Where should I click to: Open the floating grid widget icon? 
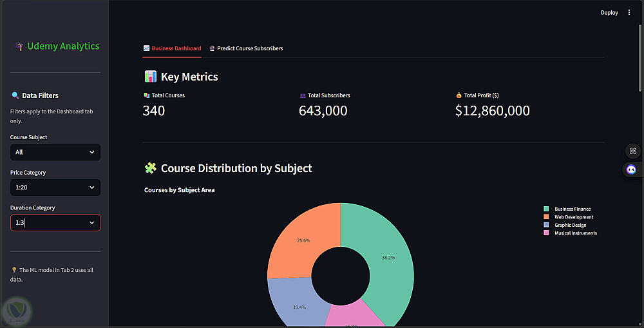pos(633,151)
